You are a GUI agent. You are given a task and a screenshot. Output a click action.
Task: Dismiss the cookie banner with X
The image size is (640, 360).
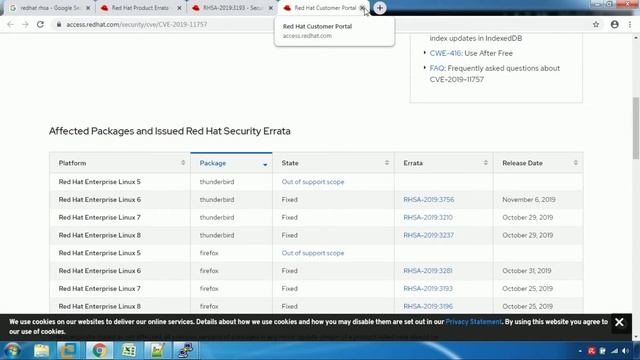(619, 322)
